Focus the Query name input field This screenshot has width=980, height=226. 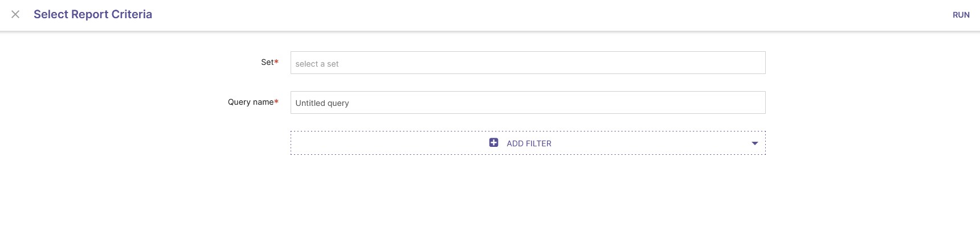(x=528, y=102)
